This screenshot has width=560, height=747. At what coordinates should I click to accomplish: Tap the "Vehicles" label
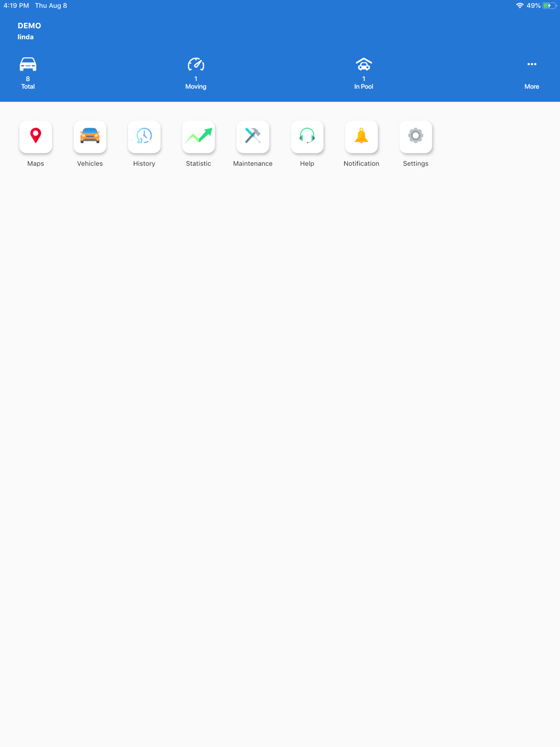point(90,164)
